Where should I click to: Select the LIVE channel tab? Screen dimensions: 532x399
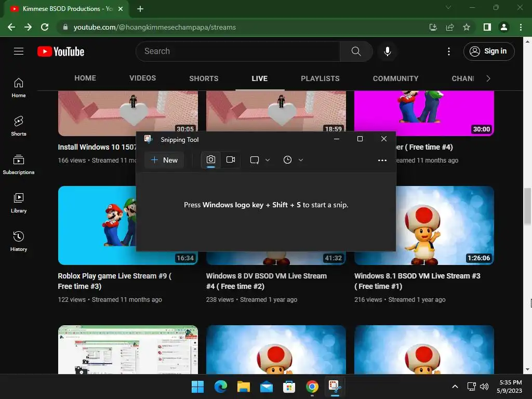(260, 78)
